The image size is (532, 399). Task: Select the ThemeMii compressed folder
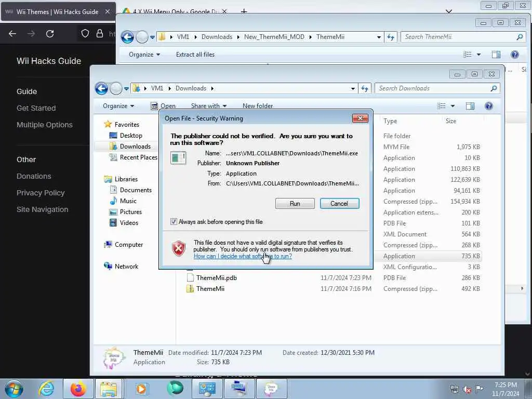[210, 289]
